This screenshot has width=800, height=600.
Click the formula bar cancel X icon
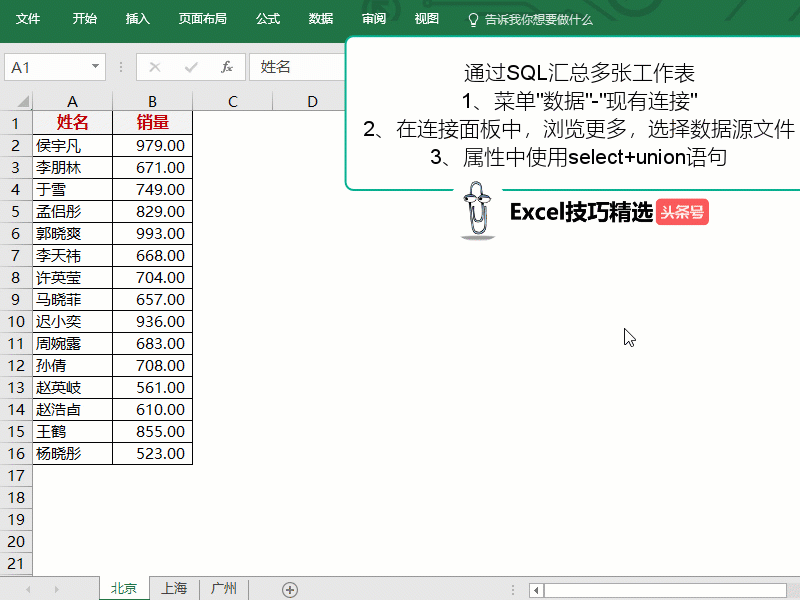155,67
